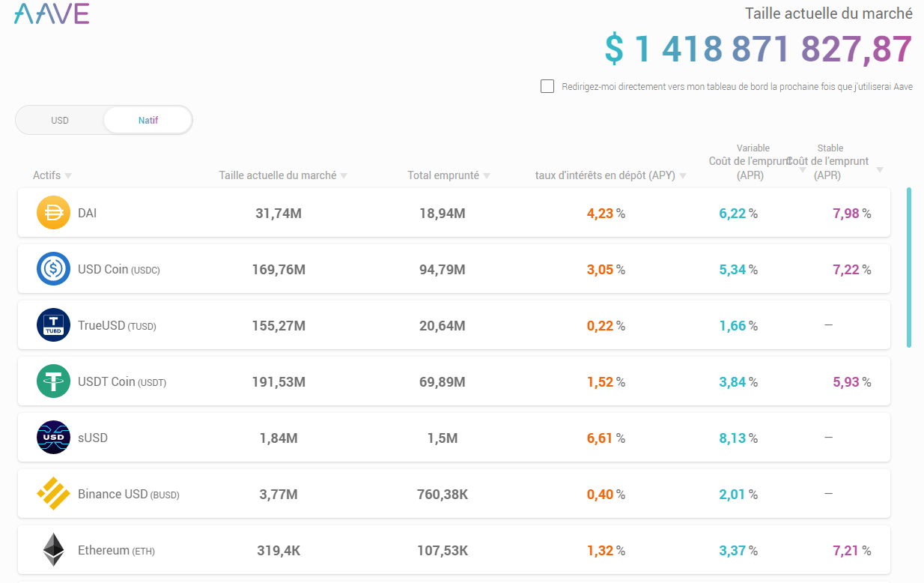
Task: Switch currency display to USD
Action: coord(60,120)
